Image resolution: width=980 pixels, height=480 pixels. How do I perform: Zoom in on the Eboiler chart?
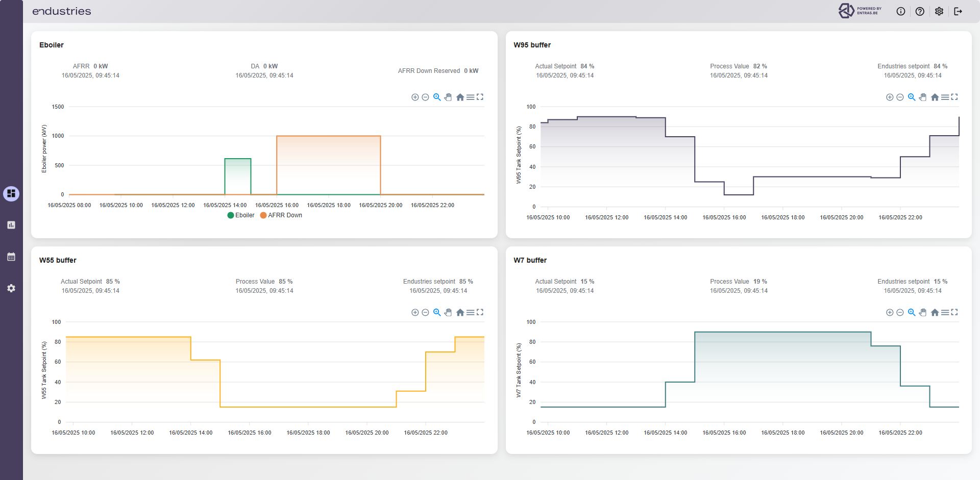[x=415, y=97]
